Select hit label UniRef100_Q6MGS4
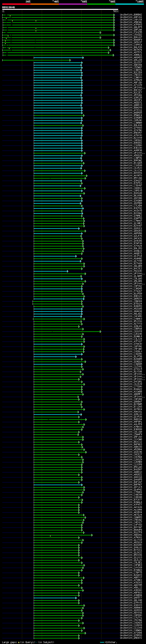 pos(131,299)
